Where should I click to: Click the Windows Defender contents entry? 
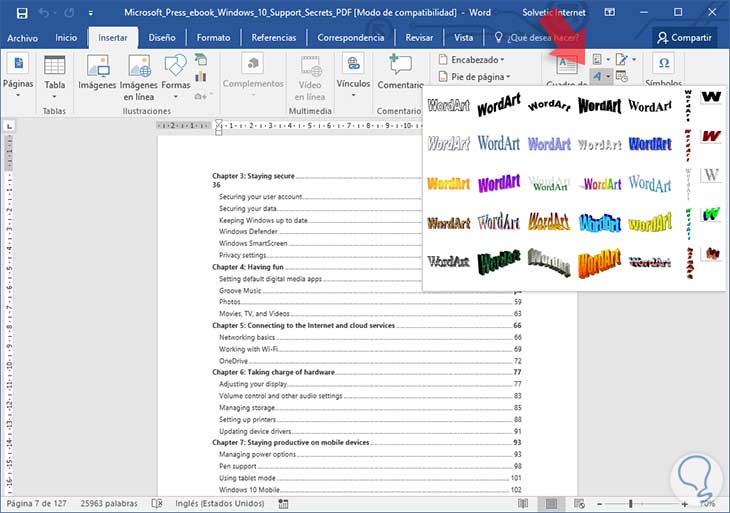coord(248,231)
